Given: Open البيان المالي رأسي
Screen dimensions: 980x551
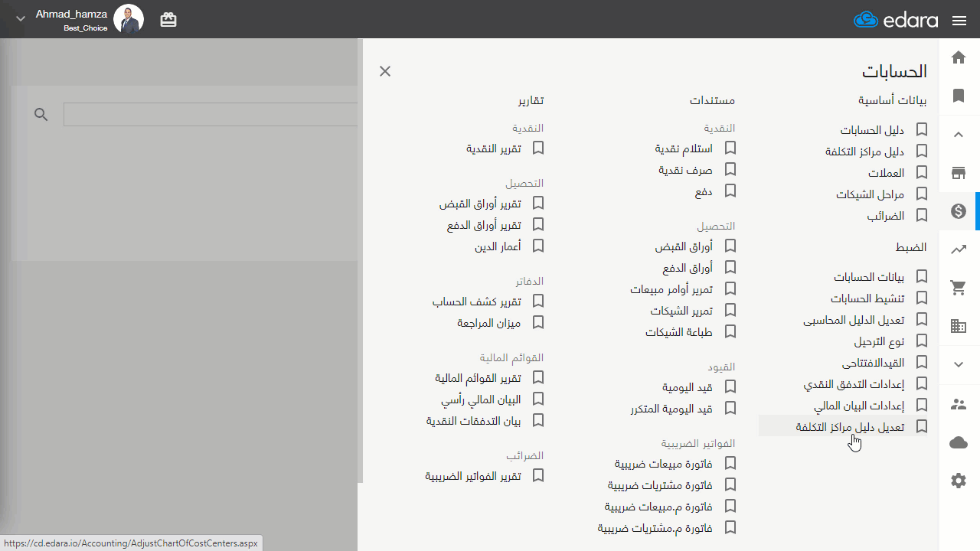Looking at the screenshot, I should pyautogui.click(x=481, y=399).
